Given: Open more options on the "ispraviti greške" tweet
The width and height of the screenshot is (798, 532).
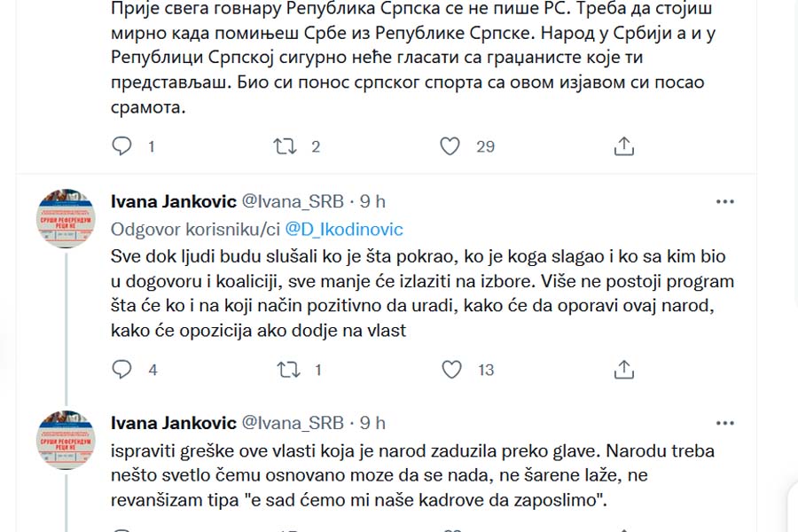Looking at the screenshot, I should point(724,423).
